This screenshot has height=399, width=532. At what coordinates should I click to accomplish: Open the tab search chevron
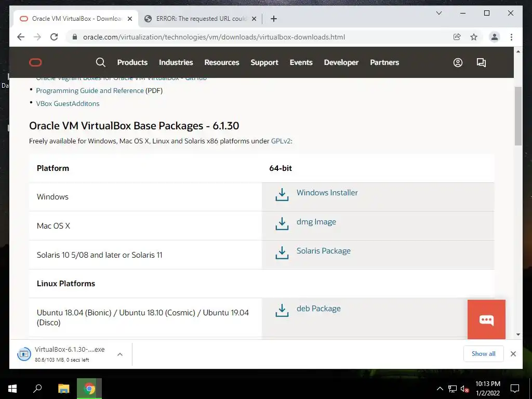(438, 13)
